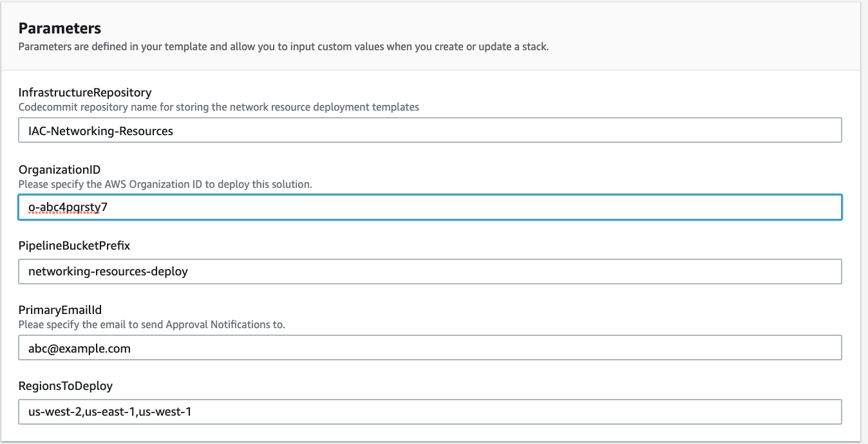Click the OrganizationID parameter label
868x444 pixels.
pos(60,169)
